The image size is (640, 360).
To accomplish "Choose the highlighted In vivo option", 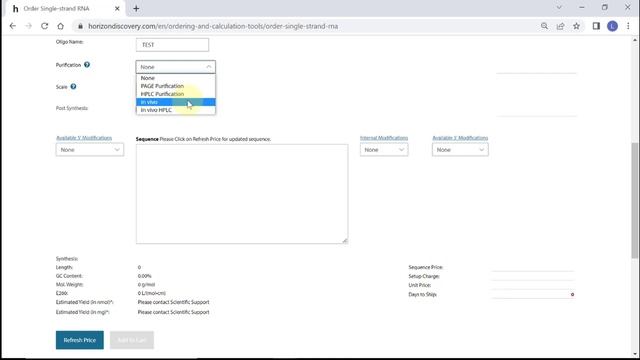I will pyautogui.click(x=176, y=102).
